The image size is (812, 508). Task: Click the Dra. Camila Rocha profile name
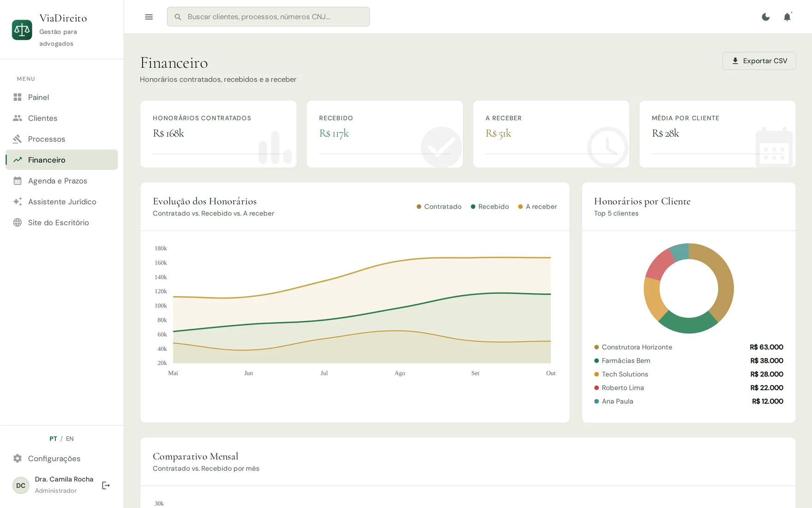coord(64,479)
